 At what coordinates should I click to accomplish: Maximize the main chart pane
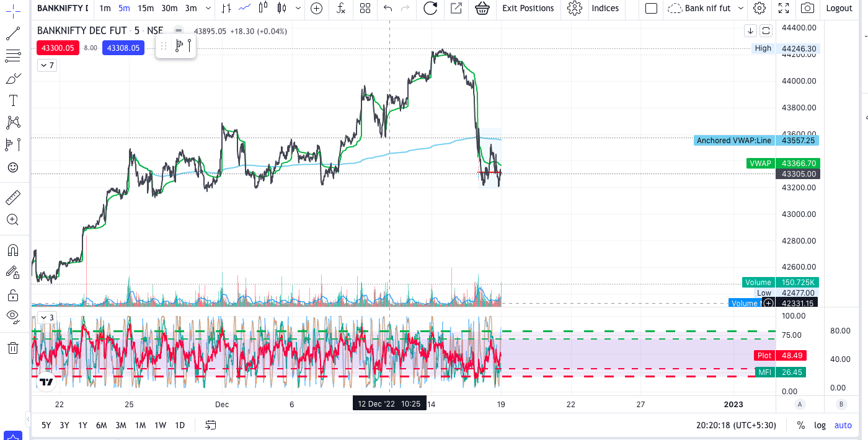[x=766, y=30]
